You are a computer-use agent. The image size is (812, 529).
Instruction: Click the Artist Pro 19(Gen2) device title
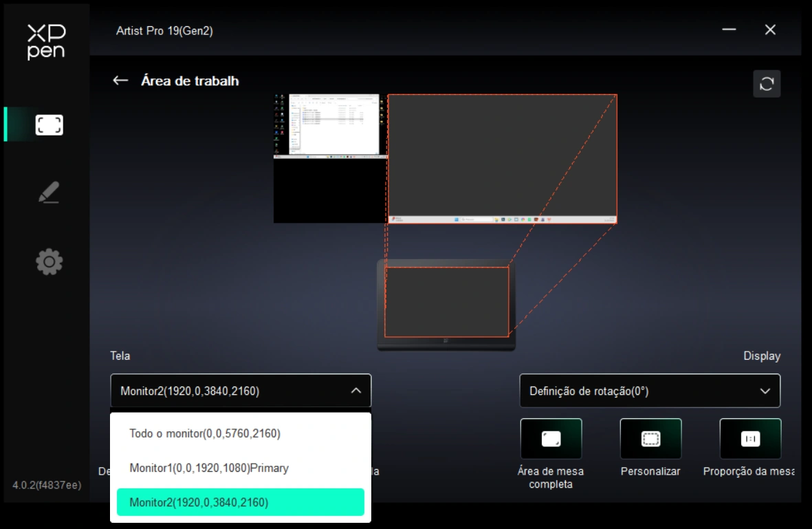click(x=164, y=31)
